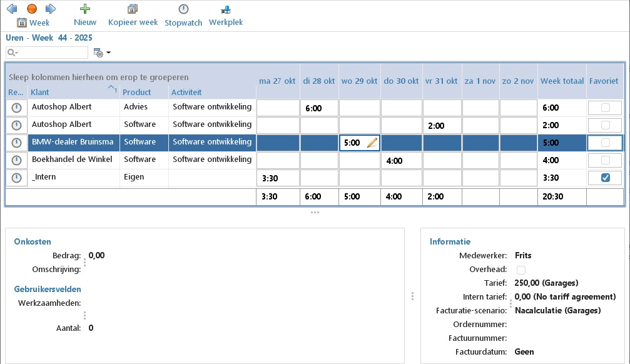The width and height of the screenshot is (630, 364).
Task: Check favorite for Boekhandel de Winkel
Action: click(606, 160)
